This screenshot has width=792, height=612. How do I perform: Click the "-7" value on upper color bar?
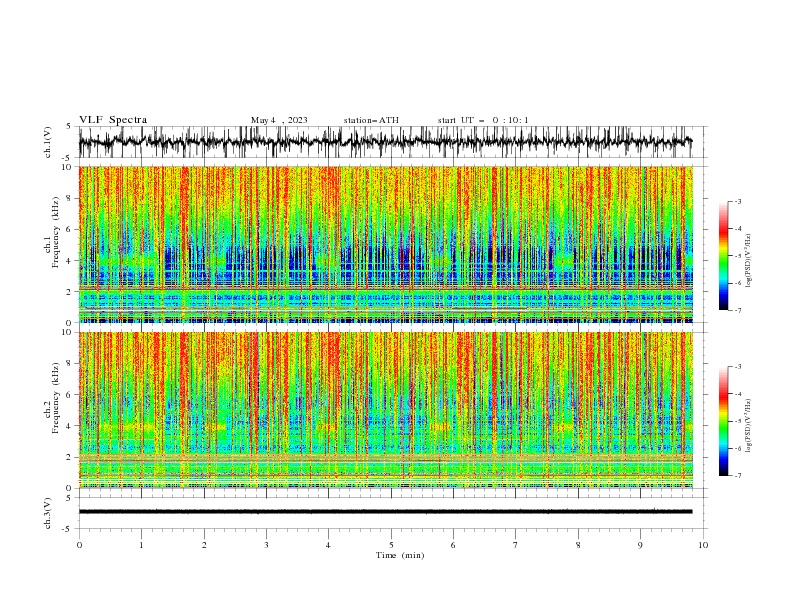point(738,310)
